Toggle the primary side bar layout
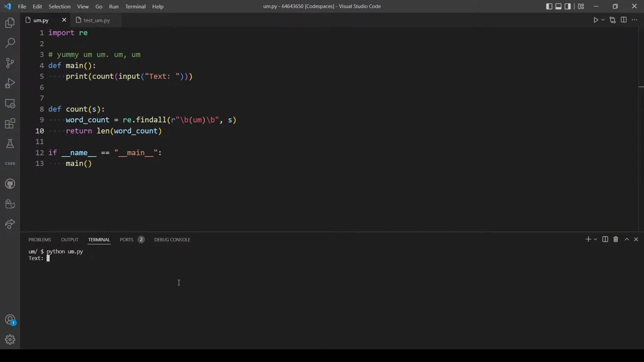 pyautogui.click(x=549, y=7)
